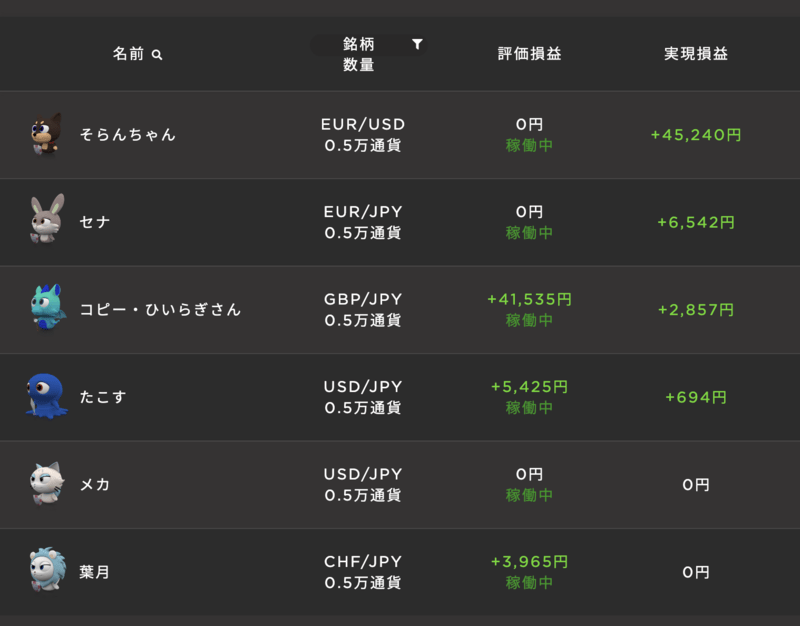This screenshot has width=800, height=626.
Task: Open the 銘柄 数量 filter dropdown
Action: point(359,54)
